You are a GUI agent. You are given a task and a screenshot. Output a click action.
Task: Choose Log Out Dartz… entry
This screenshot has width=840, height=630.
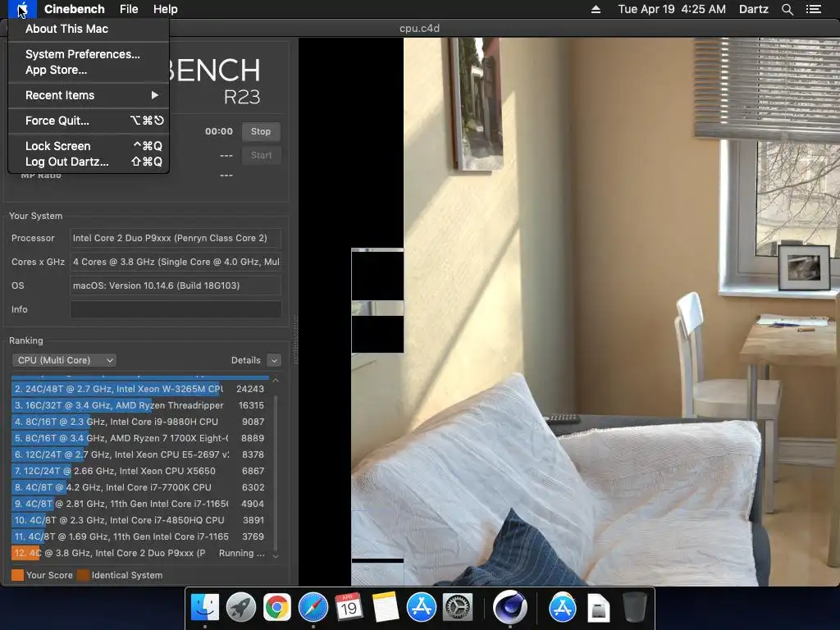click(x=89, y=162)
